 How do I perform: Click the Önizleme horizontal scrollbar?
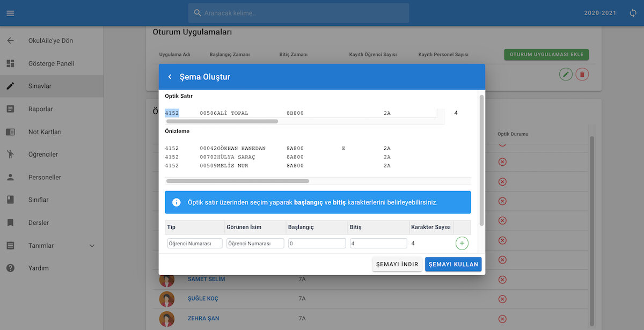pyautogui.click(x=238, y=181)
